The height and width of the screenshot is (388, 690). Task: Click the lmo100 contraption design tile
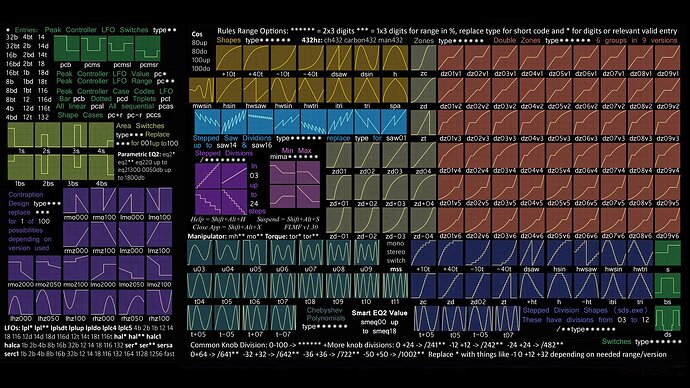point(159,201)
